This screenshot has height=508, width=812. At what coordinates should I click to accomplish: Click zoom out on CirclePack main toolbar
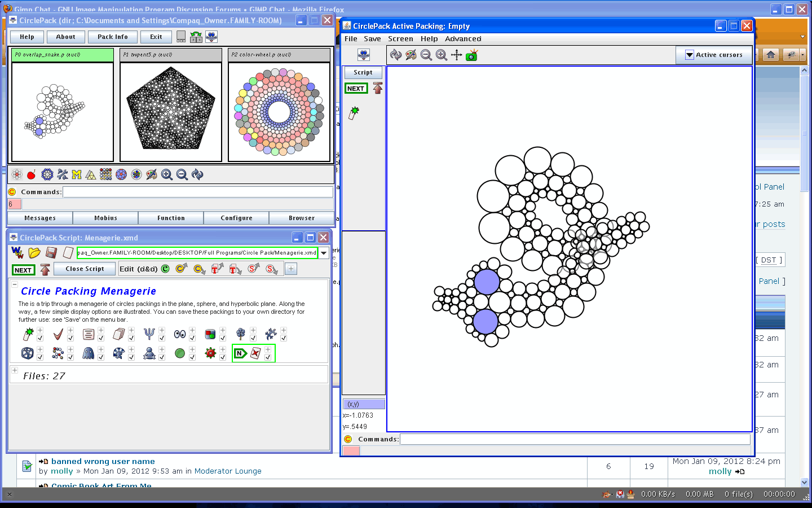point(182,175)
